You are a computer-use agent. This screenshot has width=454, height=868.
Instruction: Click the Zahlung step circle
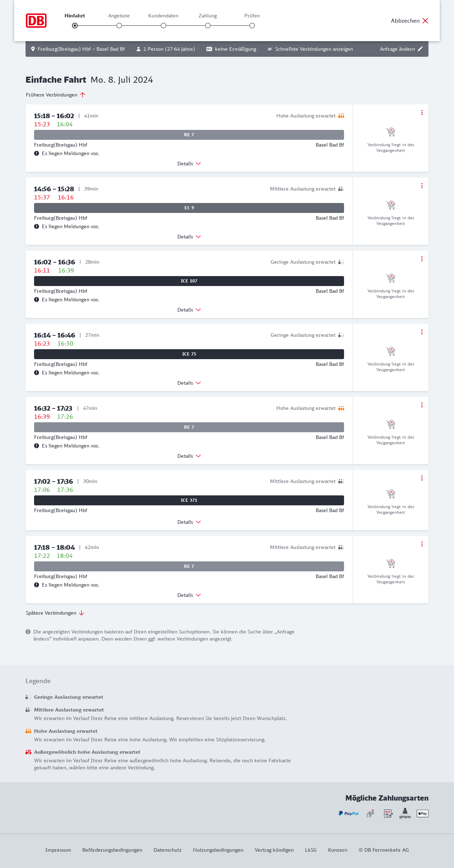(208, 26)
